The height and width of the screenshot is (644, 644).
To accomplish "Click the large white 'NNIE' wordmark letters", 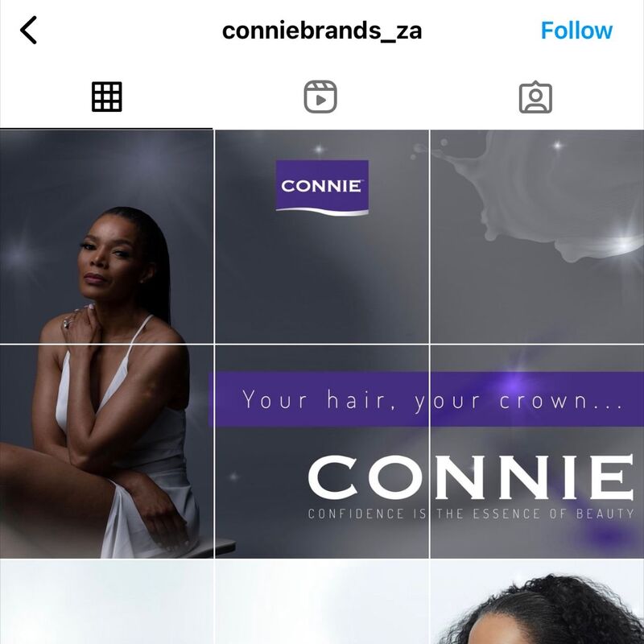I will (x=532, y=477).
